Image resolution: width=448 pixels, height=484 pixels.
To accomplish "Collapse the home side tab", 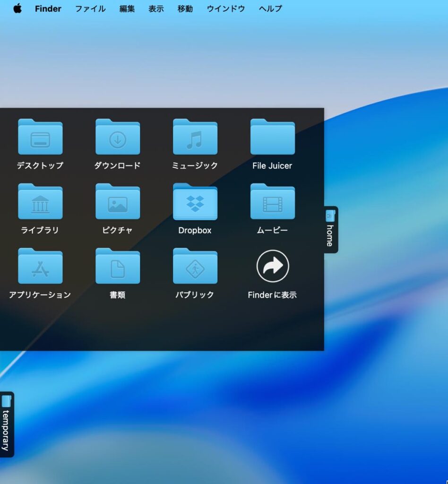I will click(331, 230).
